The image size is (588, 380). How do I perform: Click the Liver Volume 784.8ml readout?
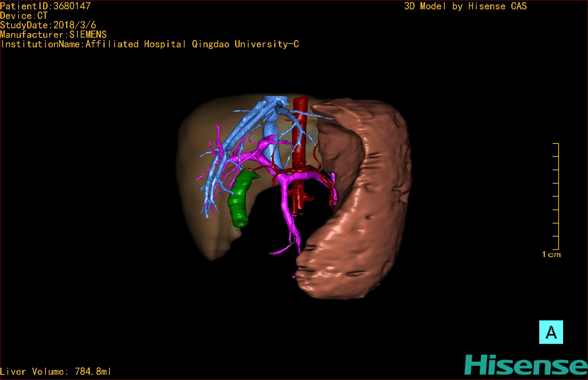(56, 371)
